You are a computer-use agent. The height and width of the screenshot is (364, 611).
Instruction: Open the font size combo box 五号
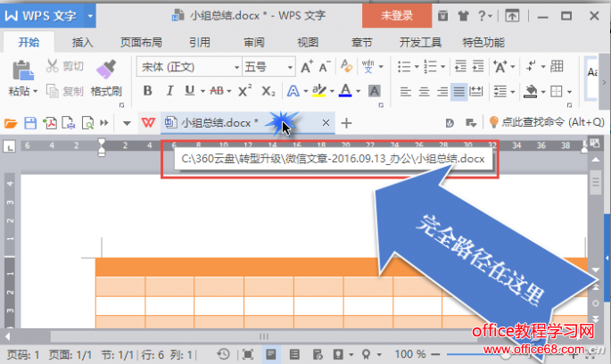coord(268,67)
